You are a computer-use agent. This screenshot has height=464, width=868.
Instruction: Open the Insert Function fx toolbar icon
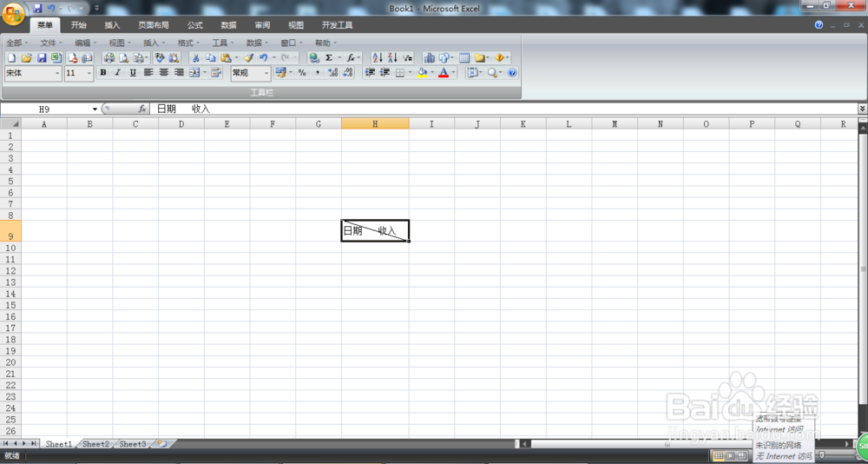(351, 57)
